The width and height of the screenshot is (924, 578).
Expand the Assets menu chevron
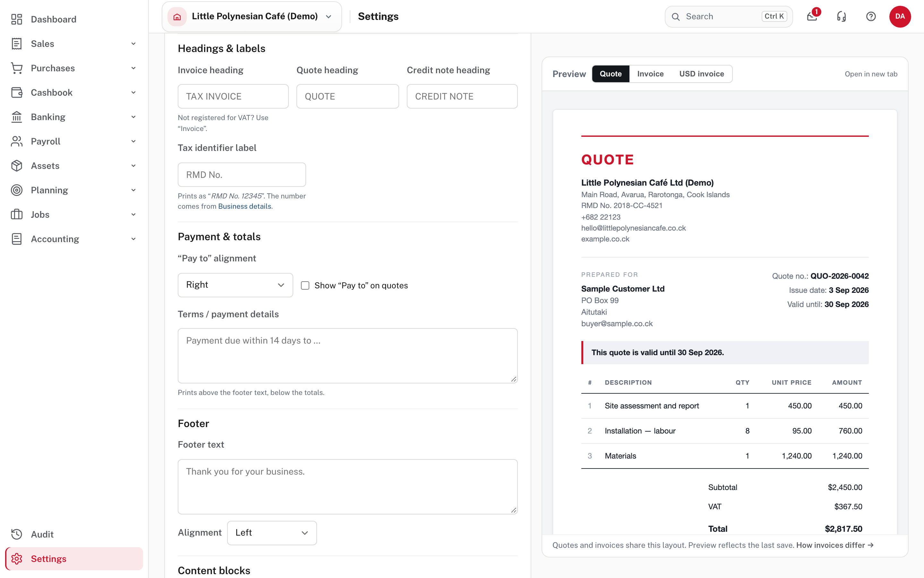tap(133, 166)
